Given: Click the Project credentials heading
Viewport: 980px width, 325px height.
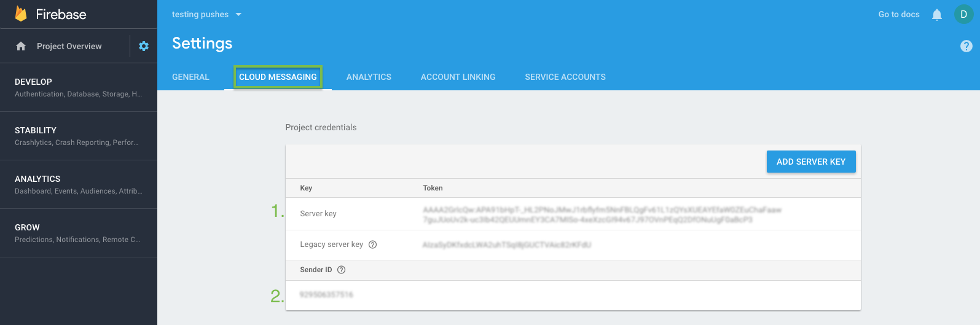Looking at the screenshot, I should pyautogui.click(x=321, y=127).
